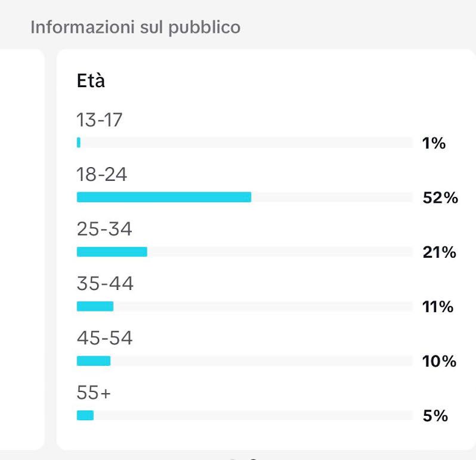Click the 10% percentage value

pos(439,362)
